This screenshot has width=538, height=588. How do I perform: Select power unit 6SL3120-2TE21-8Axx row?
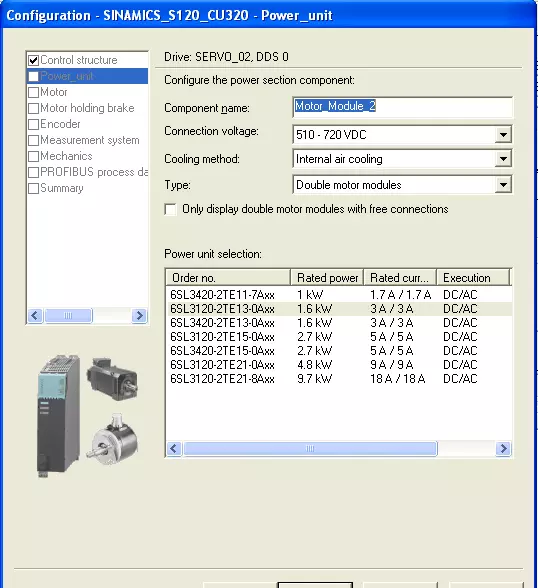pos(339,379)
